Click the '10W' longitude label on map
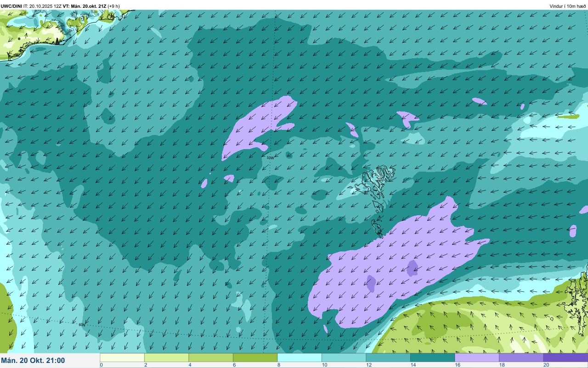Viewport: 588px width, 368px height. [x=270, y=158]
